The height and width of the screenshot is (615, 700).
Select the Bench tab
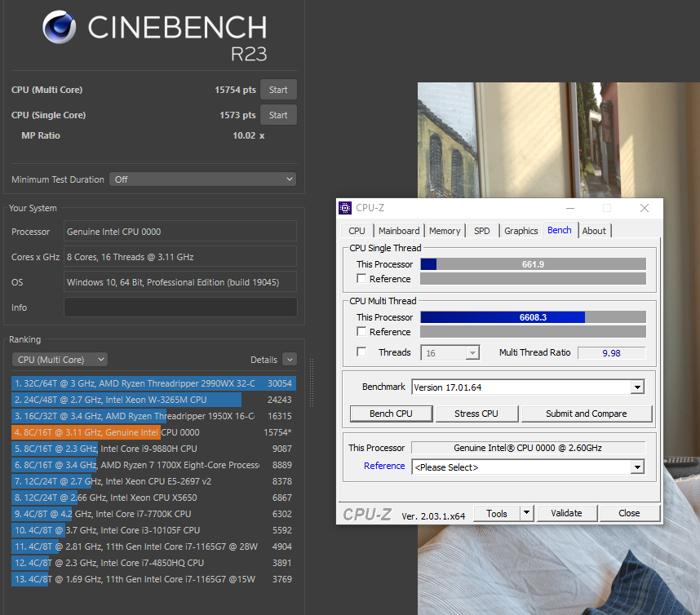(560, 230)
